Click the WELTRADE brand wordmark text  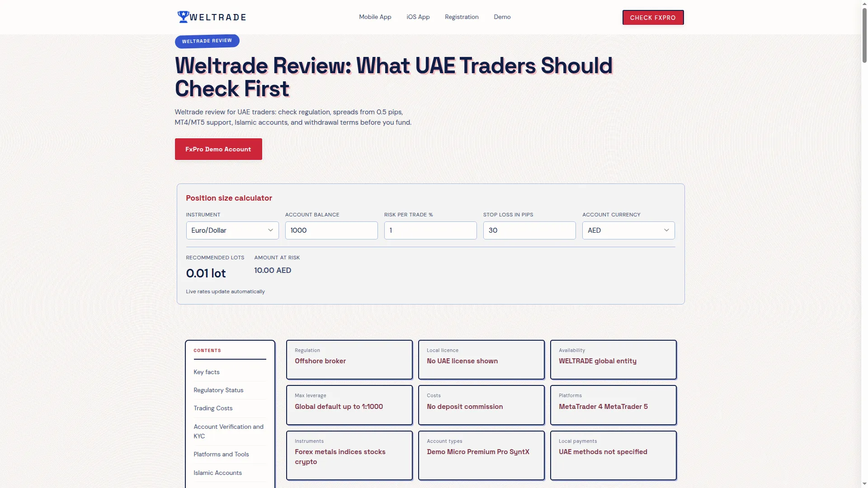(218, 18)
